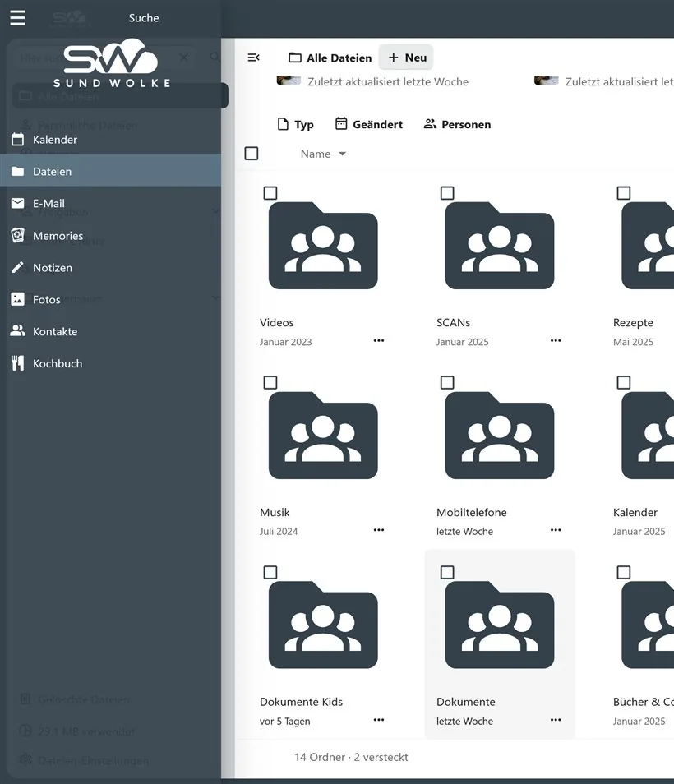Open the Memories app
674x784 pixels.
point(110,236)
